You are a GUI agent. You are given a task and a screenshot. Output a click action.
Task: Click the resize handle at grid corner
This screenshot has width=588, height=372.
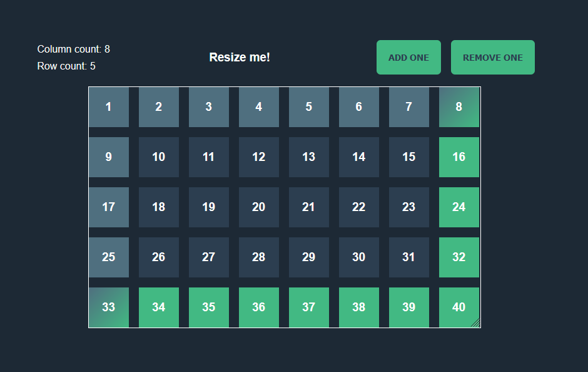point(476,323)
